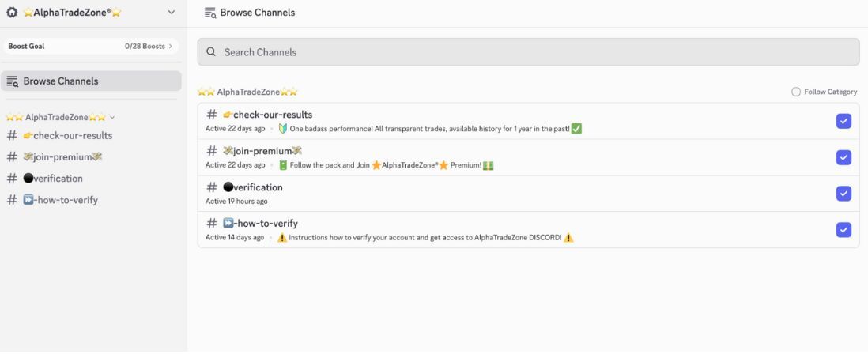The height and width of the screenshot is (358, 868).
Task: Click hash icon of listed join-premium
Action: (x=211, y=150)
